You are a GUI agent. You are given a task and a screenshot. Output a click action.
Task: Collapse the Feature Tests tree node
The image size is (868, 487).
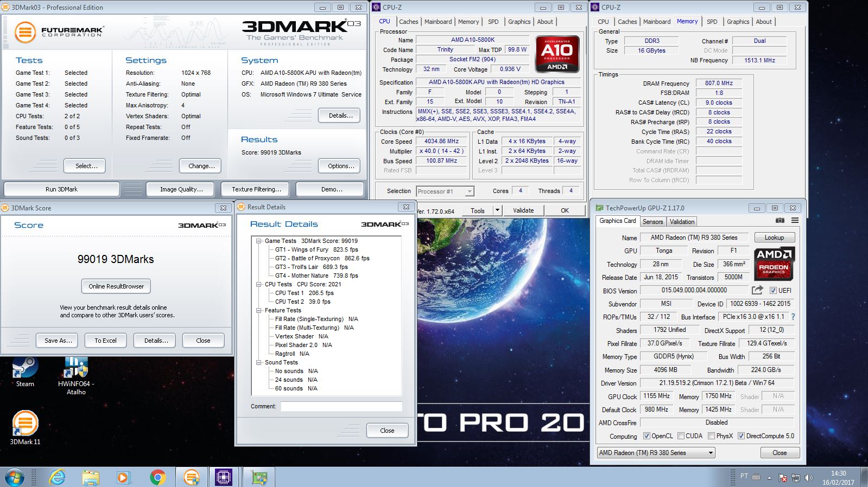(259, 310)
